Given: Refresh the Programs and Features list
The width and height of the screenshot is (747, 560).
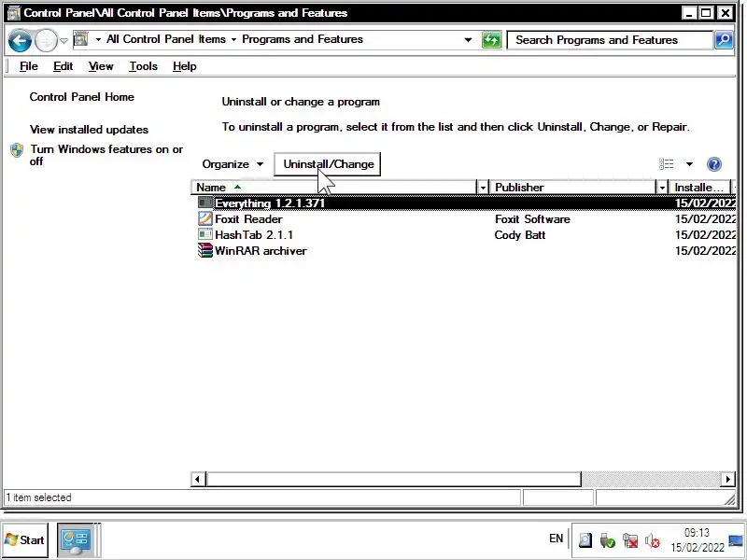Looking at the screenshot, I should tap(491, 40).
